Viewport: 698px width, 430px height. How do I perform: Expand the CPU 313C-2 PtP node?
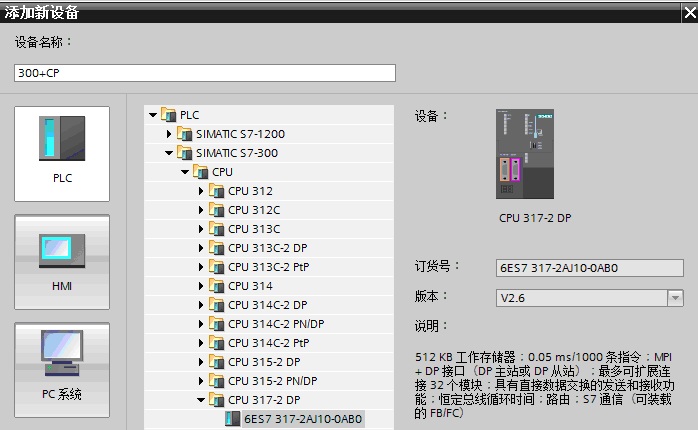pos(201,267)
